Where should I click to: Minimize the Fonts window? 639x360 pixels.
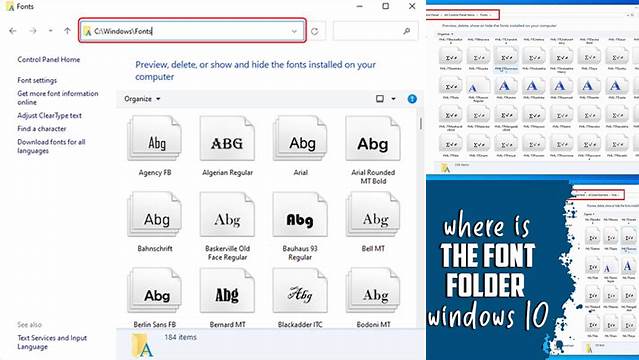[x=359, y=6]
